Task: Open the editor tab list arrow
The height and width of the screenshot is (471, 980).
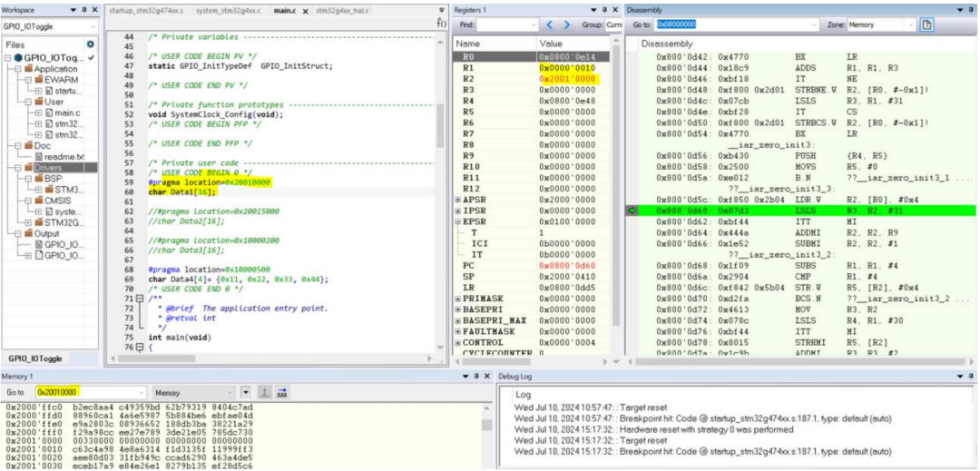Action: tap(441, 10)
